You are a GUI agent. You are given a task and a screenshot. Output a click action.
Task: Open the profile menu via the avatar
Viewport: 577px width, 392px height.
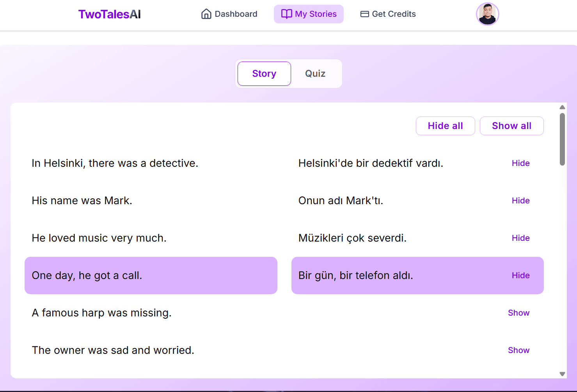487,14
